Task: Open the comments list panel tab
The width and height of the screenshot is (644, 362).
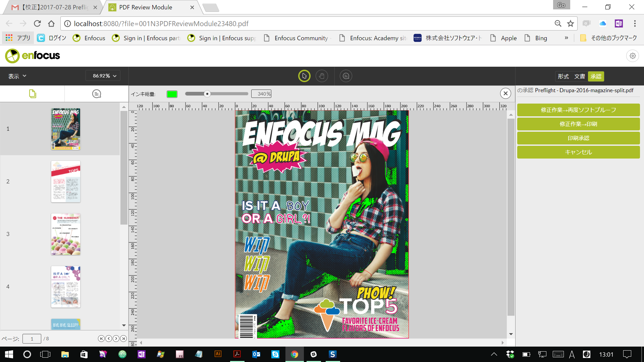Action: [97, 94]
